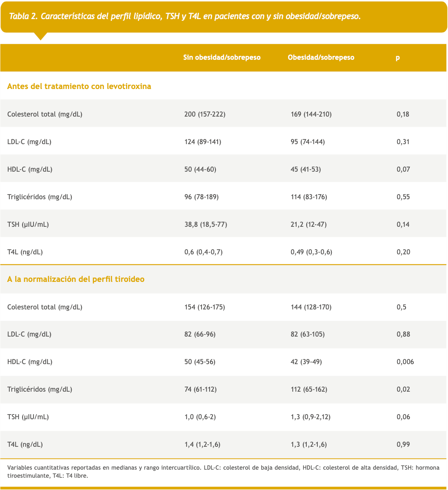The image size is (448, 490).
Task: Click the value 0,49 (0,3-0,6)
Action: 311,252
